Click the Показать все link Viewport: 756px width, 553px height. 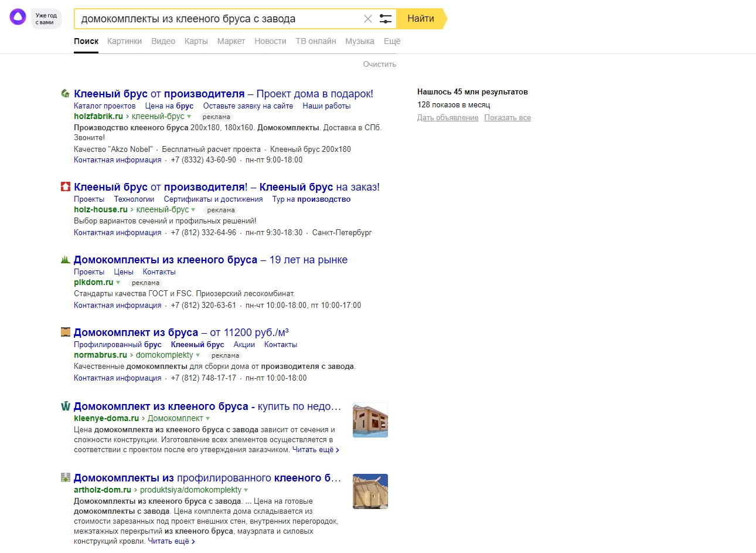point(508,118)
